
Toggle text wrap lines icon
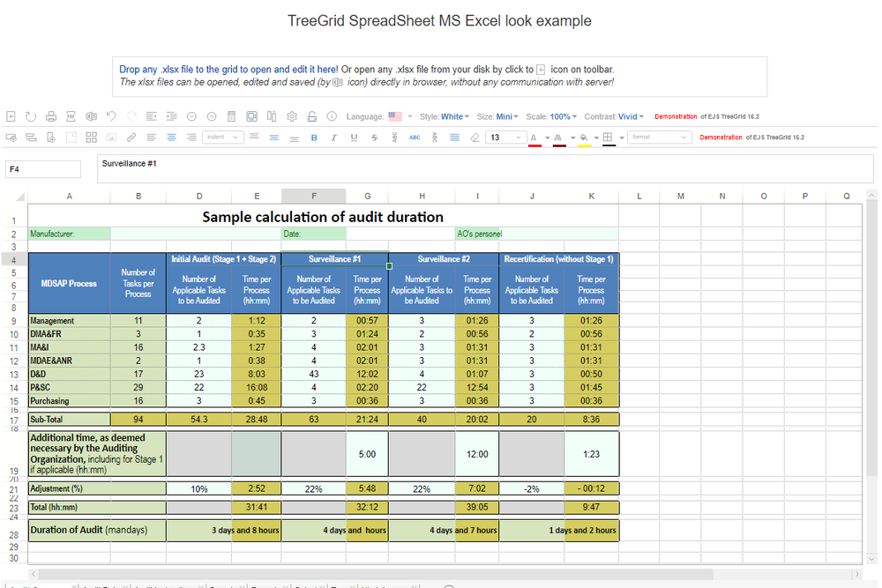coord(454,138)
